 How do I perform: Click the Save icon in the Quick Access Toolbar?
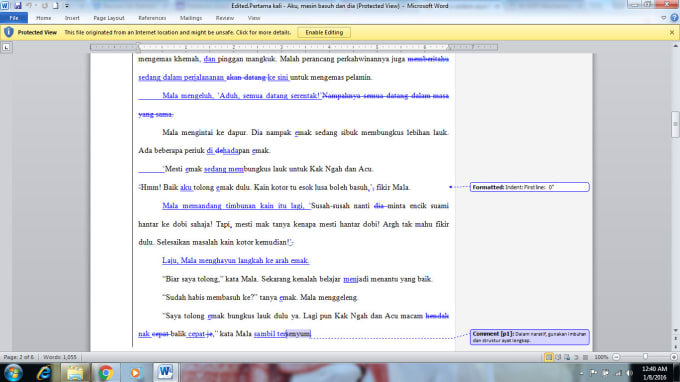click(18, 6)
